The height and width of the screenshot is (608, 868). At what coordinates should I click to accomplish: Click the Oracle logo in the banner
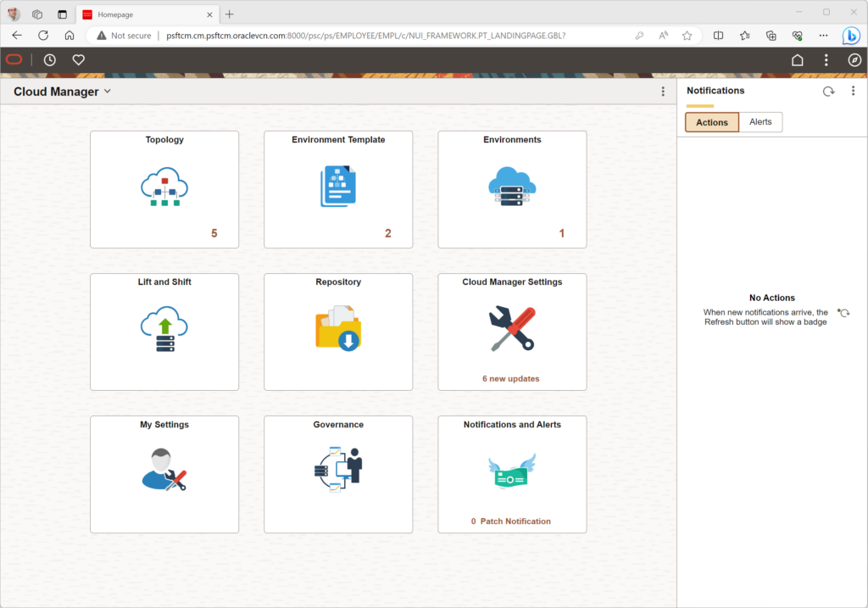[14, 60]
